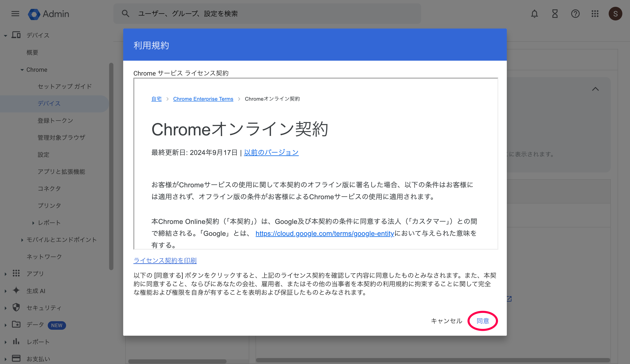Open the account avatar S
The height and width of the screenshot is (364, 630).
point(615,14)
